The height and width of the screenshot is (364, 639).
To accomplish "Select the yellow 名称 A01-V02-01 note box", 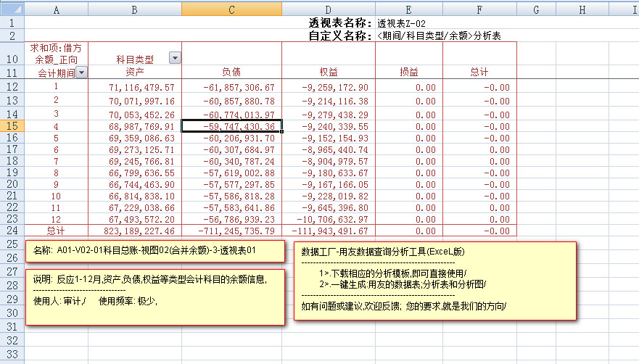I will (x=154, y=252).
